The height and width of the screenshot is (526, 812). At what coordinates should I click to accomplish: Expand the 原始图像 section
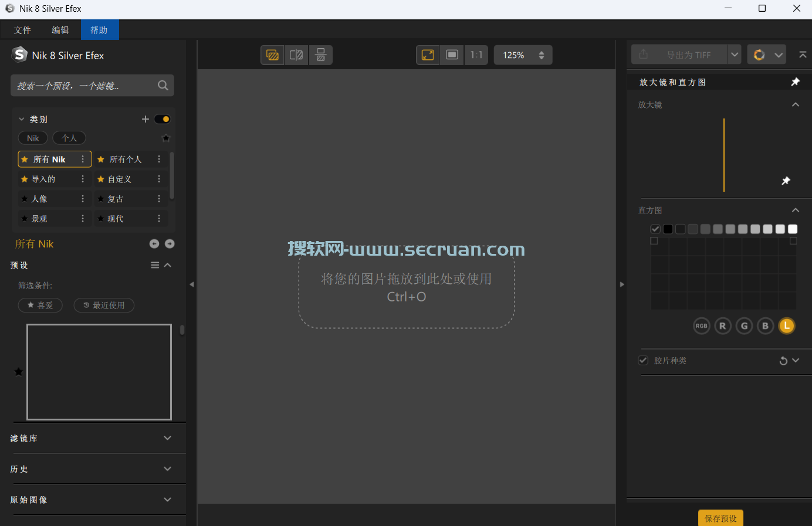pos(168,500)
